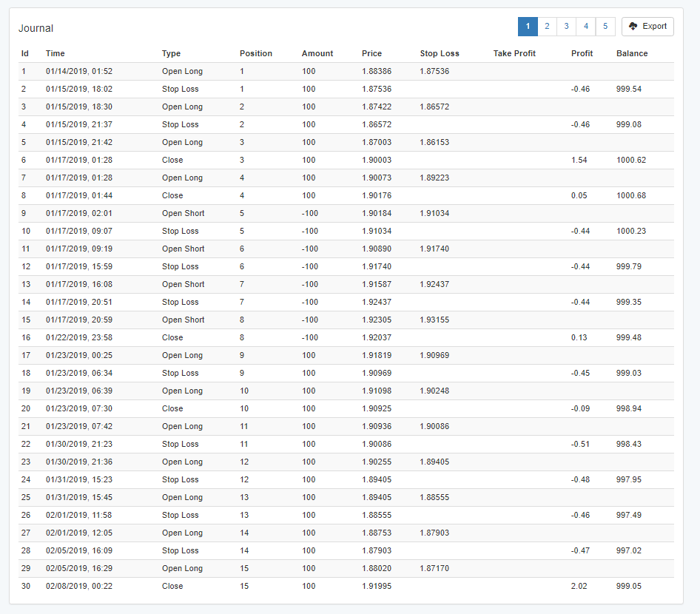
Task: Select stop loss value 1.86153
Action: pyautogui.click(x=434, y=142)
